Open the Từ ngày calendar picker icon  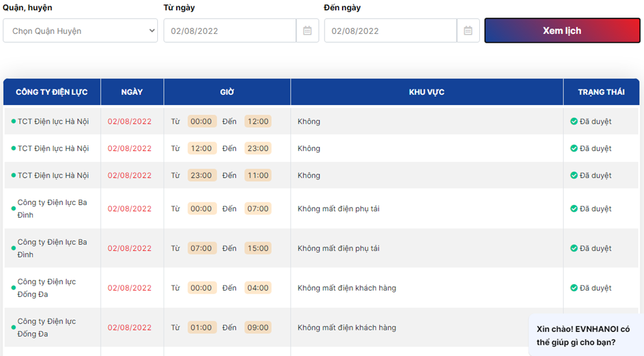(307, 30)
